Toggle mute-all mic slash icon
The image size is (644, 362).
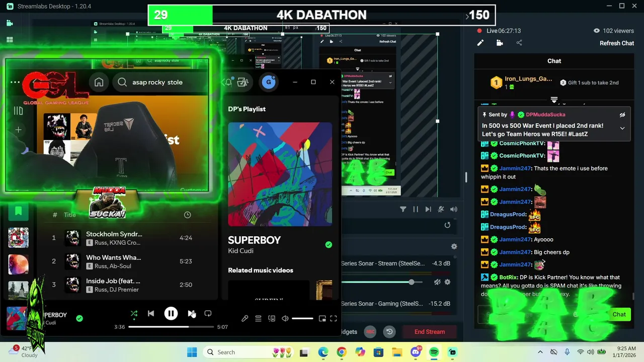pyautogui.click(x=441, y=209)
